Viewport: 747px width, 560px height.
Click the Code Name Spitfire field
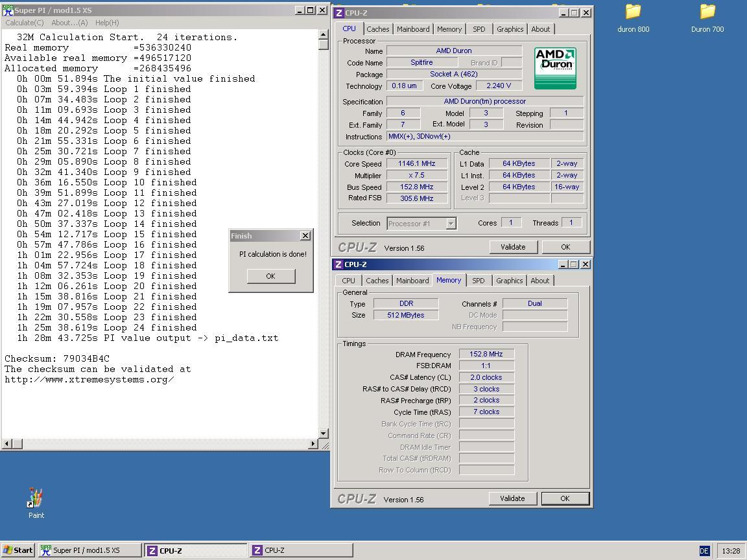[421, 62]
